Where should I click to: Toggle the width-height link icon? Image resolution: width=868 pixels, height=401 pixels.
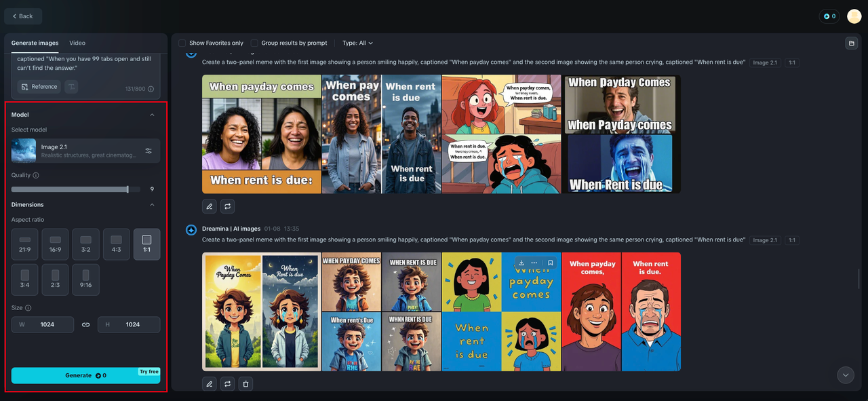click(85, 325)
